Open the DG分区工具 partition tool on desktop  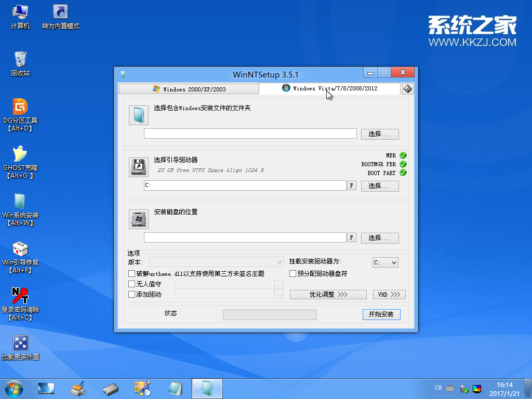click(21, 107)
